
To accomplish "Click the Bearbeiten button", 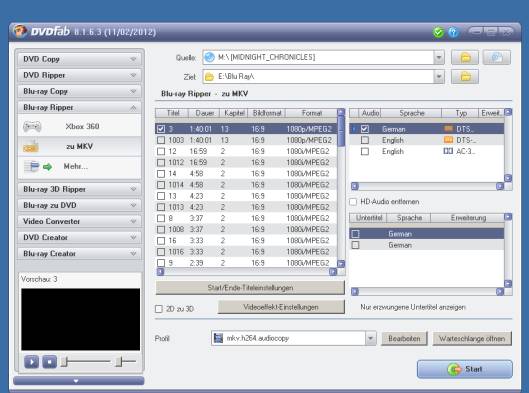I will (x=404, y=338).
